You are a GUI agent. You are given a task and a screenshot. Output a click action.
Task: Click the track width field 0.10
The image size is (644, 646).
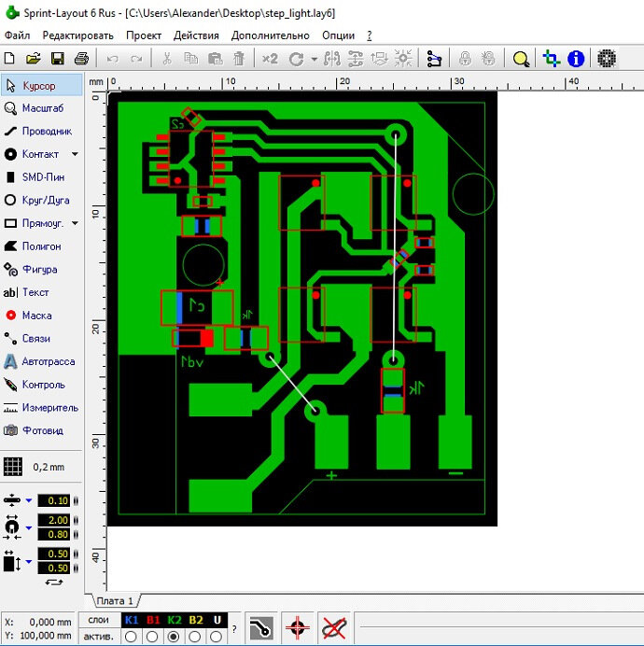[x=54, y=501]
